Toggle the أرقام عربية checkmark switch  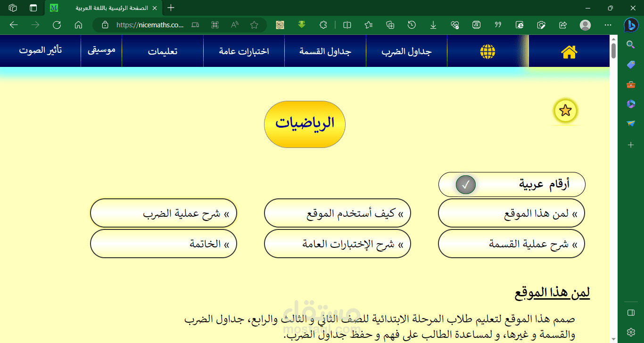click(x=466, y=185)
